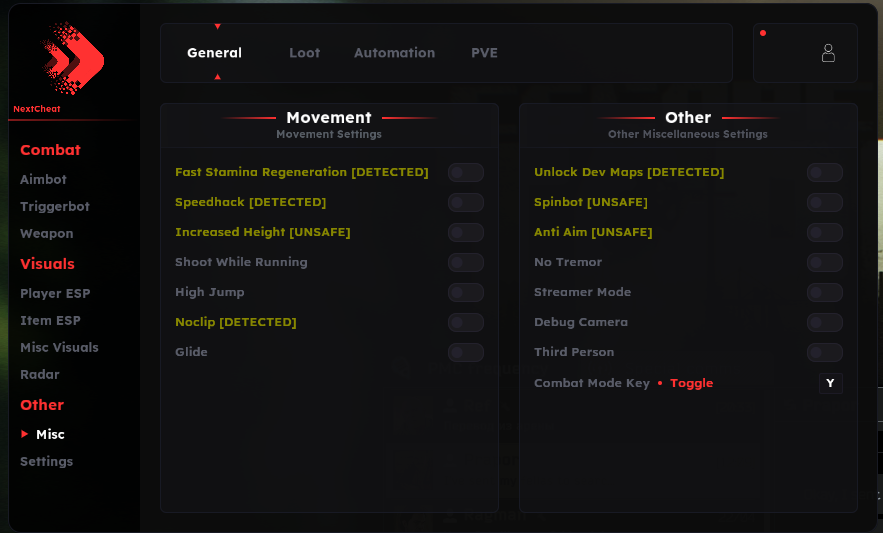Enable Third Person view toggle
Image resolution: width=883 pixels, height=533 pixels.
pyautogui.click(x=824, y=352)
